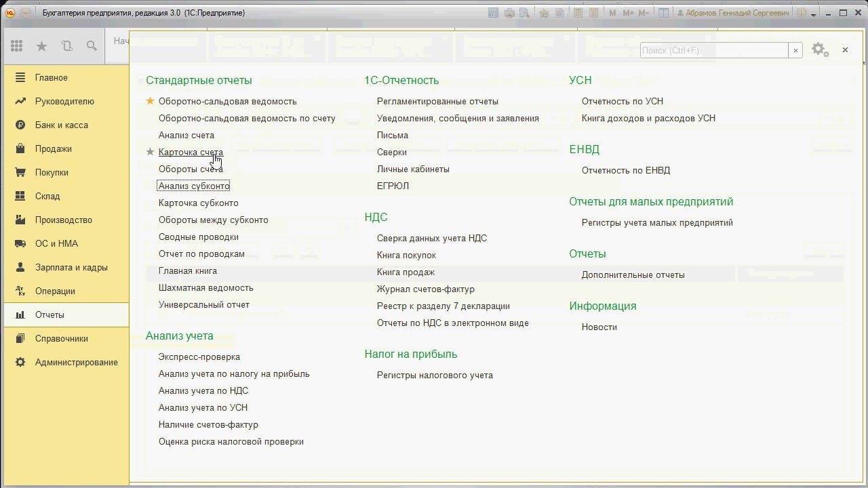Image resolution: width=868 pixels, height=488 pixels.
Task: Expand the dropdown arrow beside the info icon
Action: point(813,14)
